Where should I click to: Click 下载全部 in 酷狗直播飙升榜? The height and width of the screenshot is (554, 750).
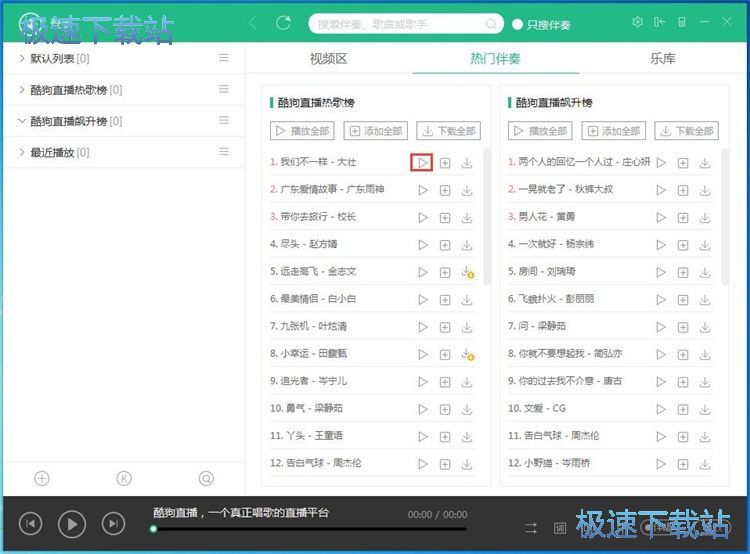(x=687, y=131)
